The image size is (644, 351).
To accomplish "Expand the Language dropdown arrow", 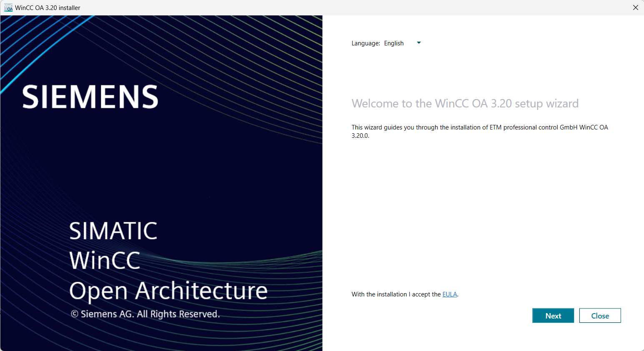I will click(x=419, y=43).
